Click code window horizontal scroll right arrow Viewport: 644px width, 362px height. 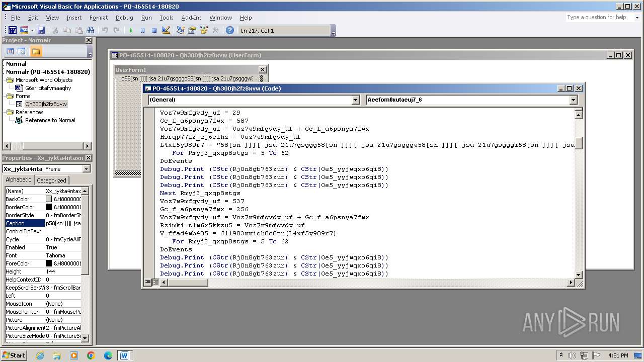[571, 283]
